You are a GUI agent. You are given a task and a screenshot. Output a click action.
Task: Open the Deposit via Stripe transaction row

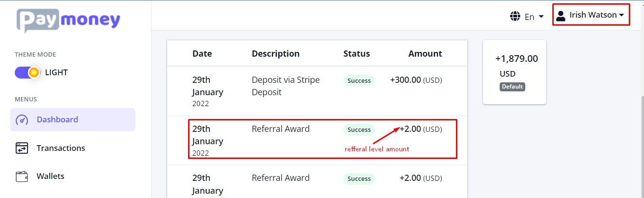(x=285, y=86)
